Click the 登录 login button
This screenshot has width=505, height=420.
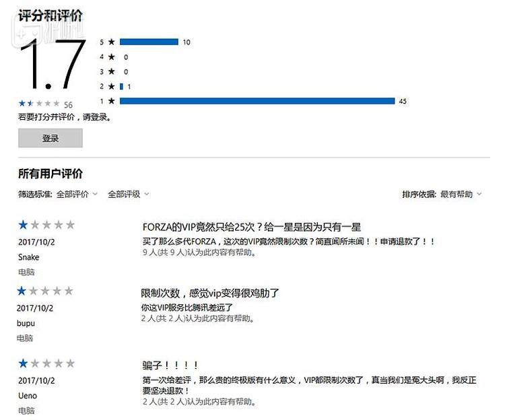50,138
